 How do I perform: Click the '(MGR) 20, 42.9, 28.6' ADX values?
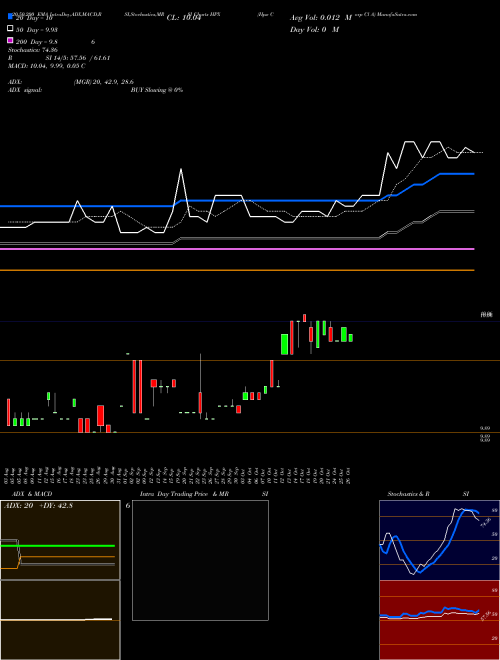pos(104,82)
